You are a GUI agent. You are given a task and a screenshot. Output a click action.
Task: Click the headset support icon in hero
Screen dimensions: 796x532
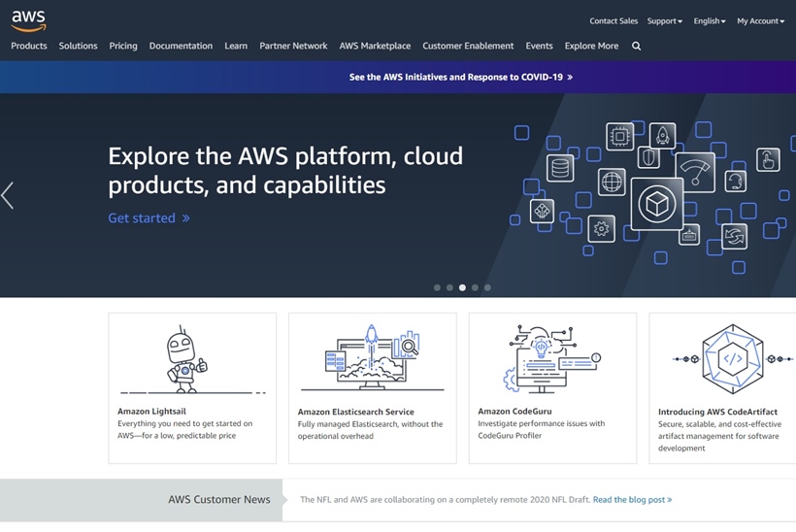(x=735, y=181)
